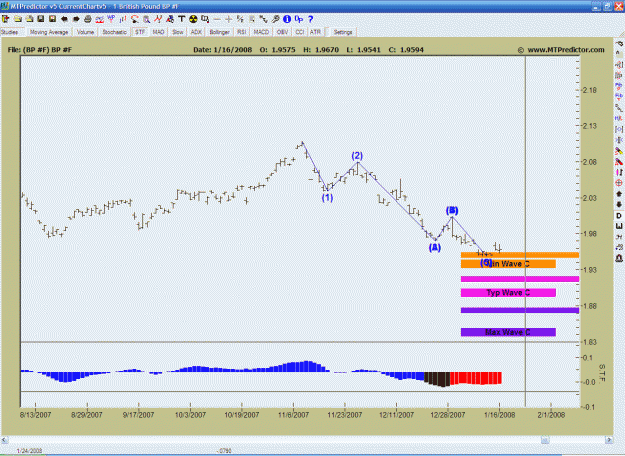Select the Stochastic tab
625x456 pixels.
(114, 32)
